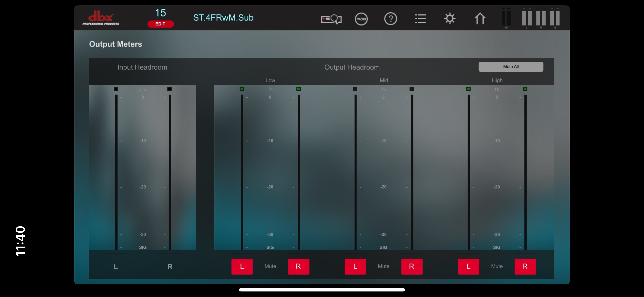This screenshot has height=297, width=644.
Task: Toggle High band R mute
Action: click(525, 267)
